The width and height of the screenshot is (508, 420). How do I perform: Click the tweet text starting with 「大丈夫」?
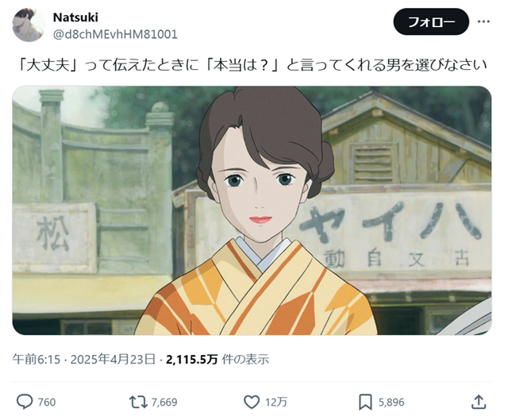pos(252,65)
